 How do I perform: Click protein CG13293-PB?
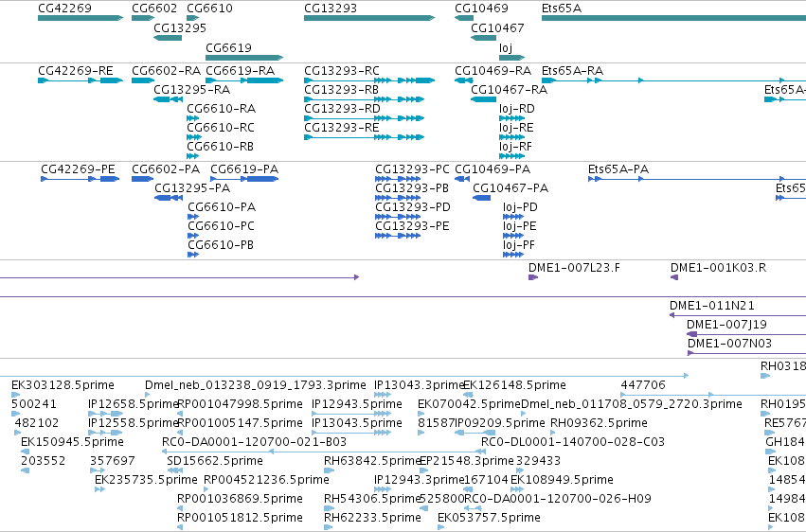(412, 188)
